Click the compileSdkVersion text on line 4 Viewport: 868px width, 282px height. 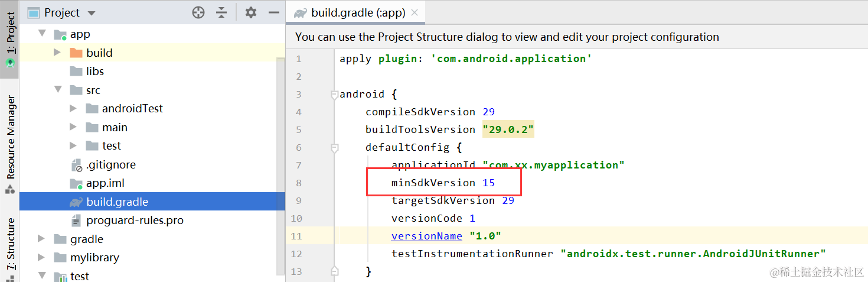click(x=420, y=112)
